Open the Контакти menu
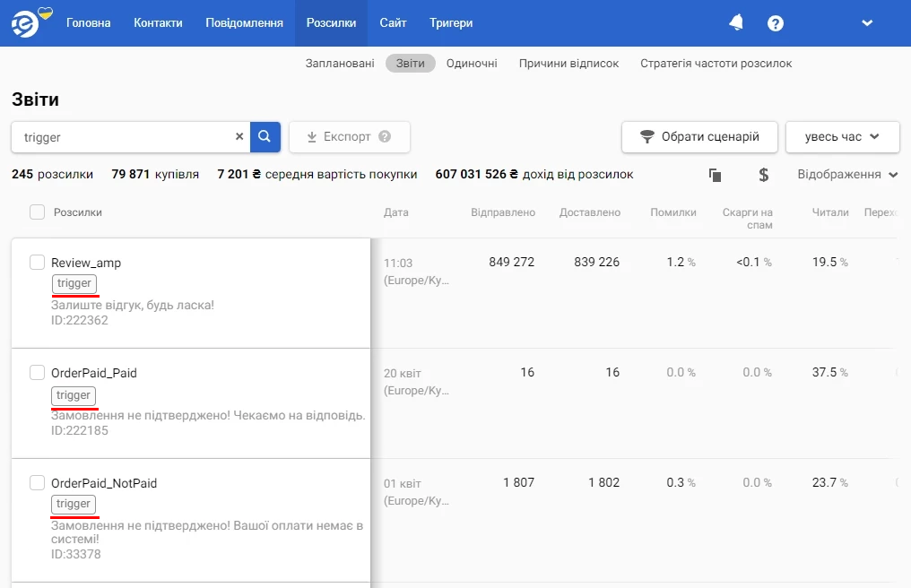This screenshot has height=588, width=911. pos(158,22)
